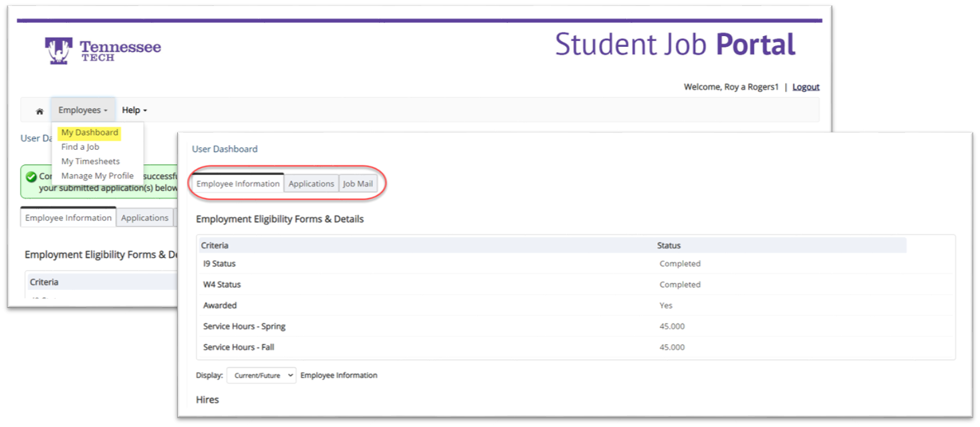980x427 pixels.
Task: Click the Tennessee Tech logo
Action: click(x=103, y=51)
